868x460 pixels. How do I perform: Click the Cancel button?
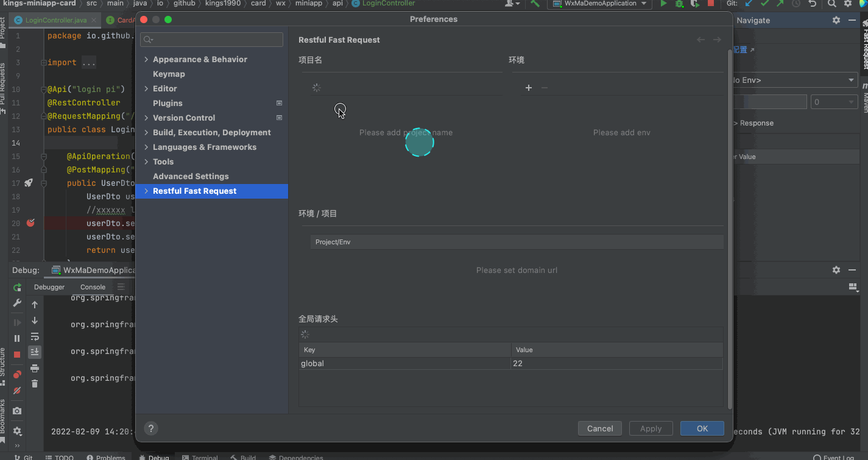[599, 428]
